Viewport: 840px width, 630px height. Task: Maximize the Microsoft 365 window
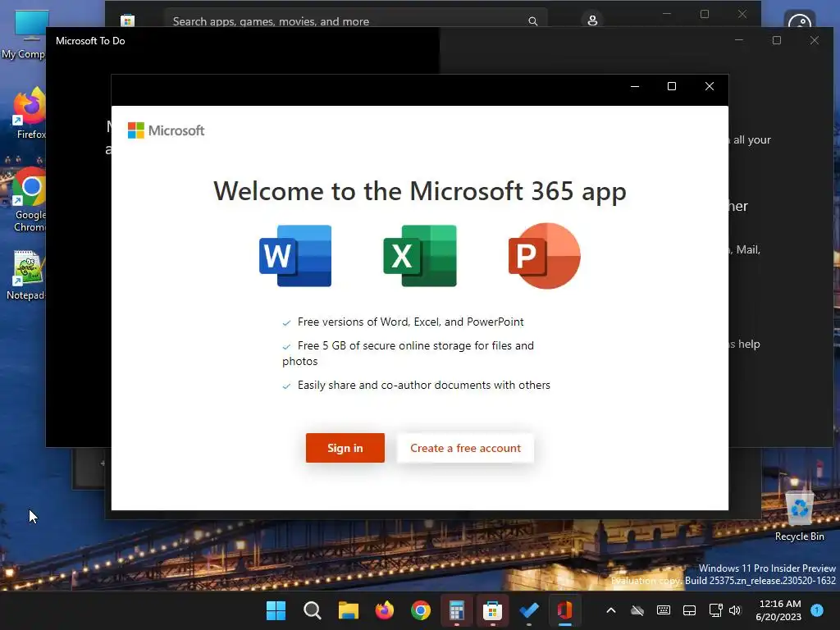pyautogui.click(x=672, y=86)
